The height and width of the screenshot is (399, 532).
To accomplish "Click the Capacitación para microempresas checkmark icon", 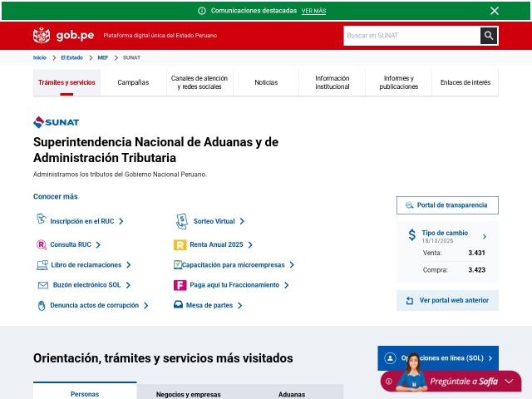I will [x=177, y=264].
